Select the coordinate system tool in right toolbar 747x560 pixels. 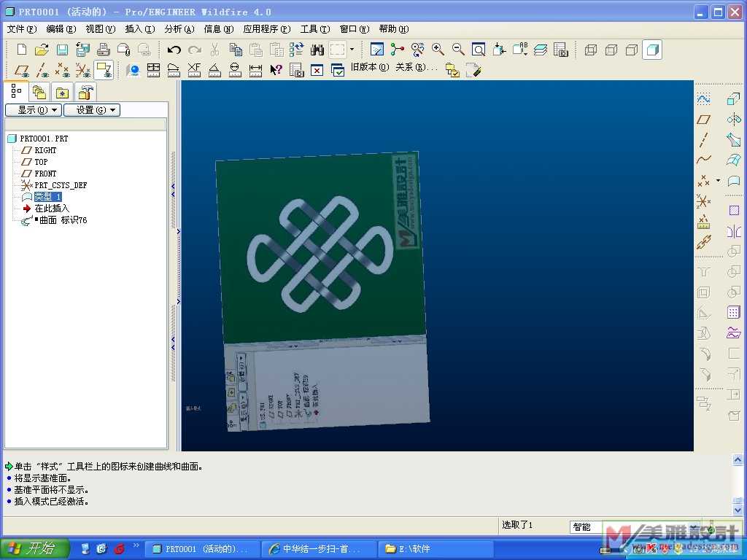tap(704, 201)
